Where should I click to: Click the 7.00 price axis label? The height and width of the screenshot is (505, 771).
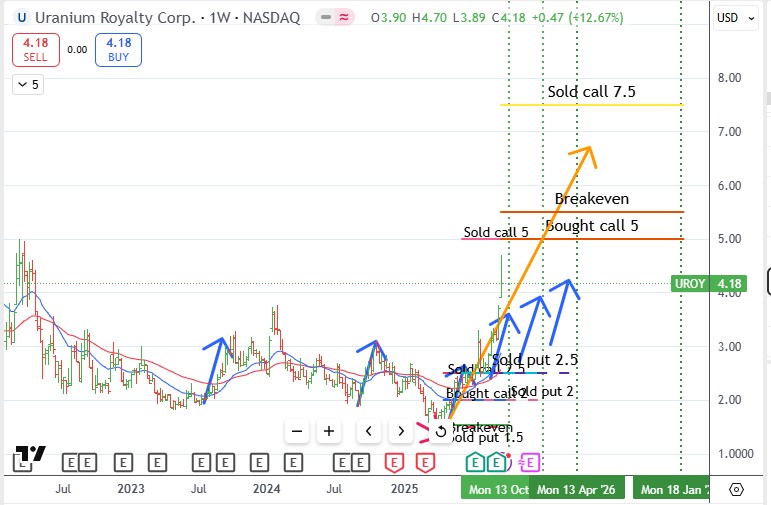coord(729,132)
